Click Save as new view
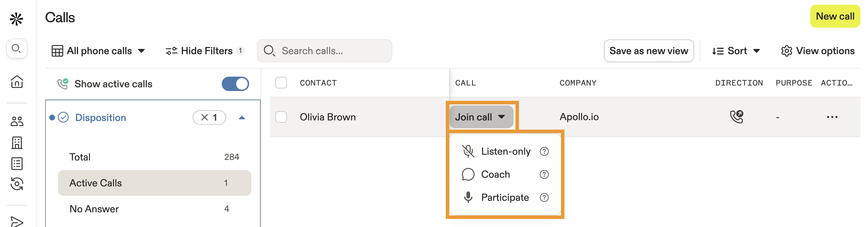The height and width of the screenshot is (227, 868). tap(649, 51)
